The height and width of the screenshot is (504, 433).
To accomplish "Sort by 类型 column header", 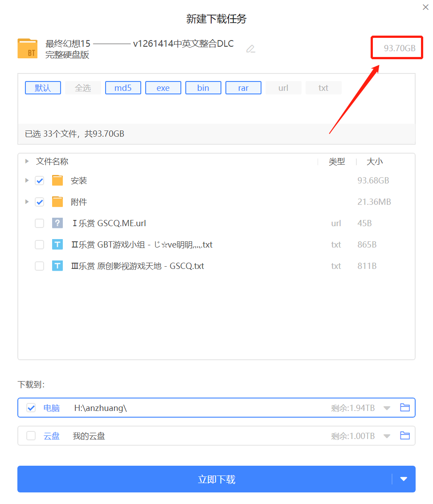I will pyautogui.click(x=337, y=162).
